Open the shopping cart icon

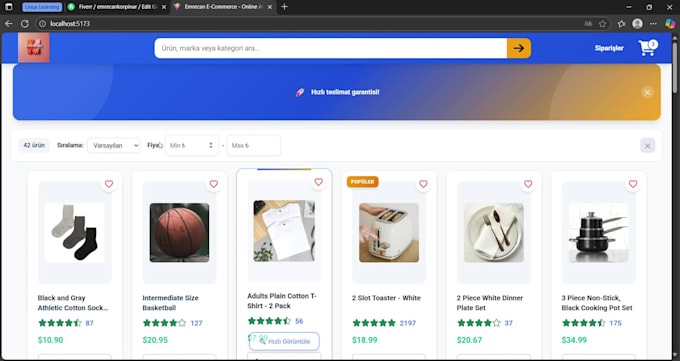pos(647,48)
